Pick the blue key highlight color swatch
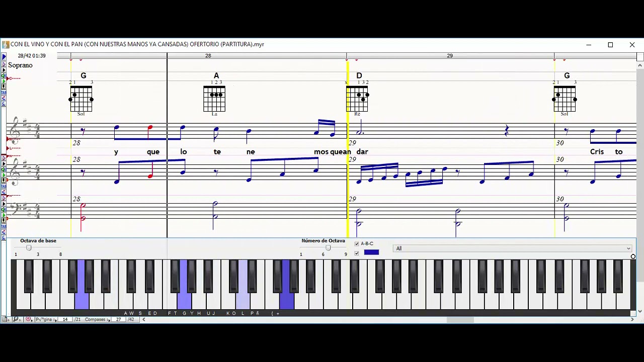 371,252
